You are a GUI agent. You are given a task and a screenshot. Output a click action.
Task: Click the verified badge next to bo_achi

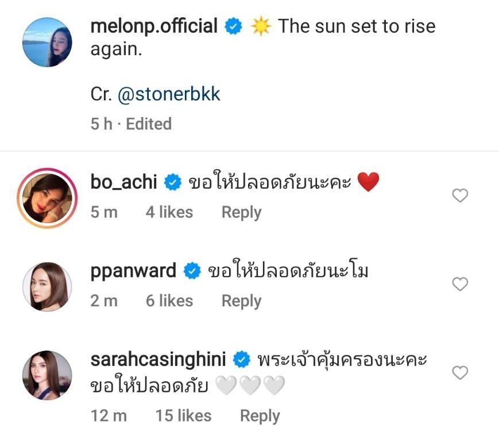tap(172, 182)
